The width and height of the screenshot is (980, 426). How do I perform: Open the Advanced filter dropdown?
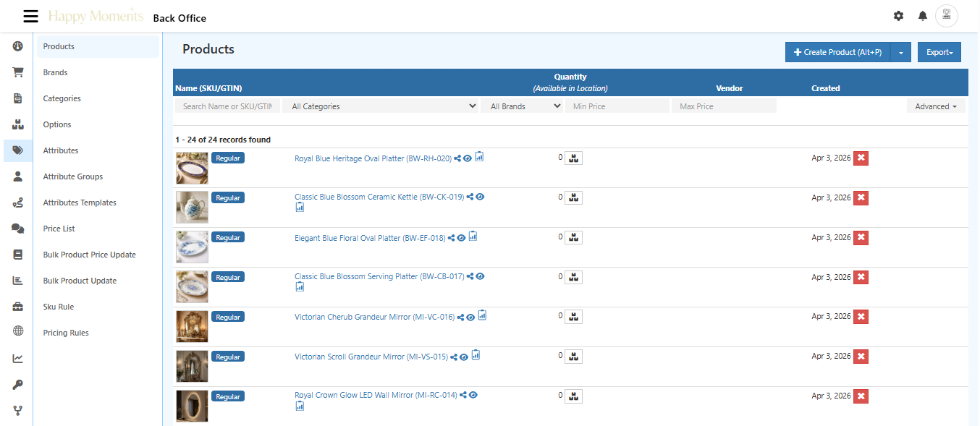coord(936,105)
